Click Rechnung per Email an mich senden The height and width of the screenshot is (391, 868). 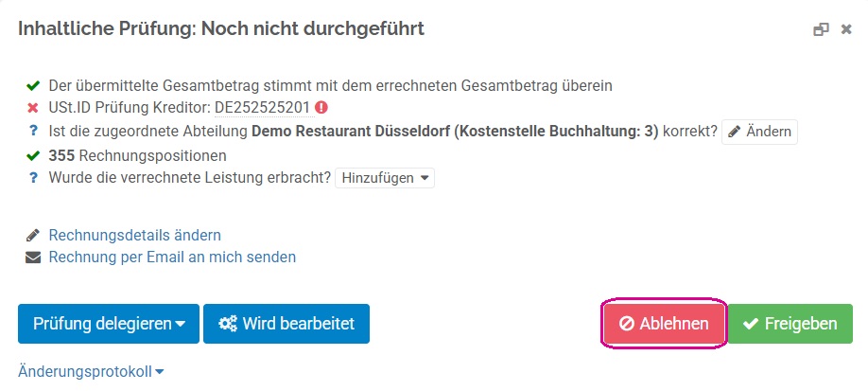tap(172, 258)
